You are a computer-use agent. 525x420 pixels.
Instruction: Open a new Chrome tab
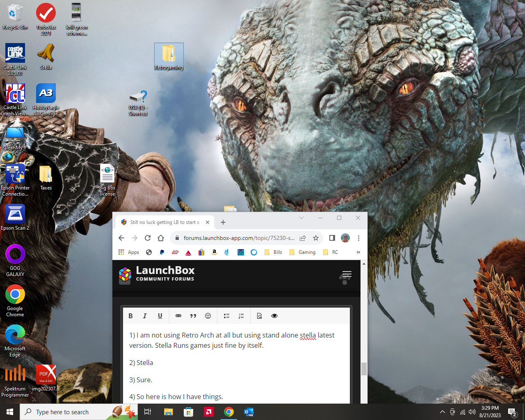(223, 222)
